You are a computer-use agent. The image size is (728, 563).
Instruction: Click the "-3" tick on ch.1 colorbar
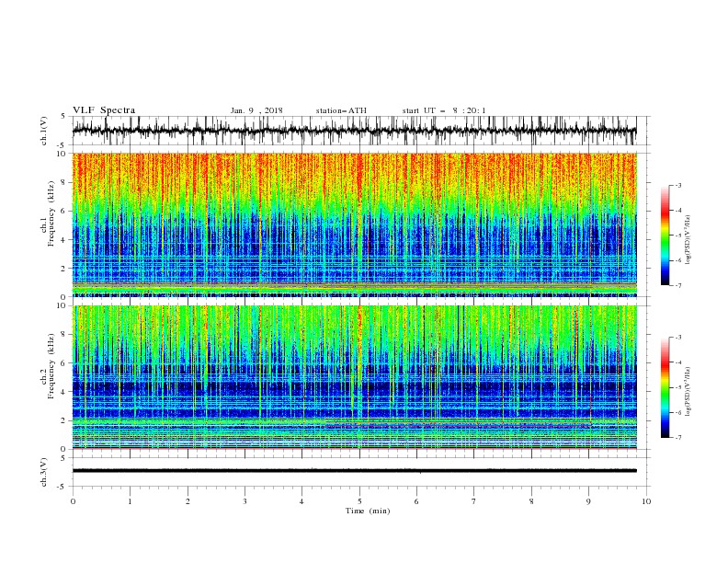tap(677, 185)
